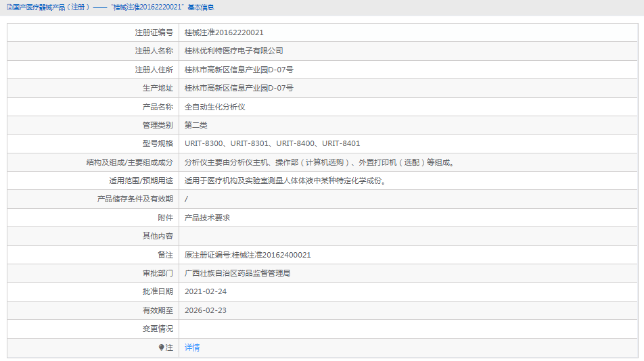The height and width of the screenshot is (361, 644).
Task: Click the 批准日期 label
Action: click(158, 291)
